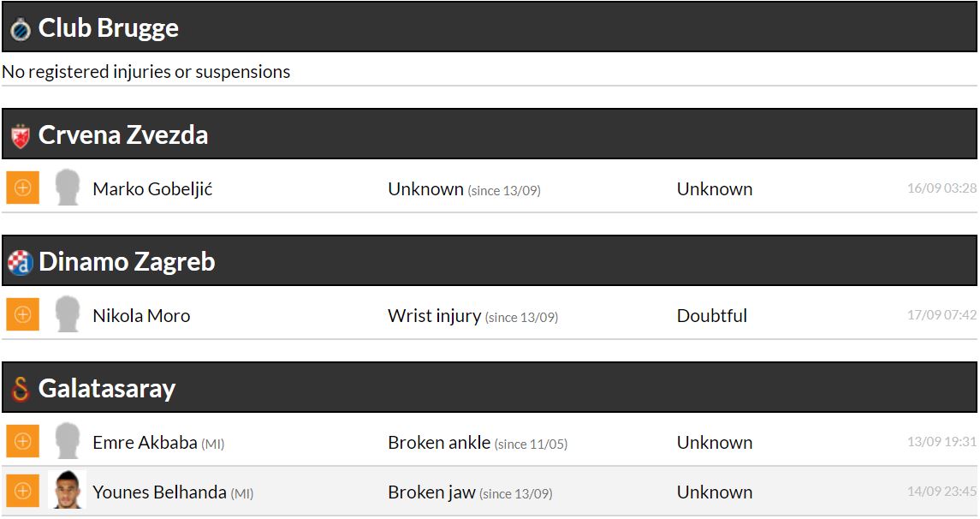Click the Crvena Zvezda crest icon
Screen dimensions: 980x519
(21, 135)
